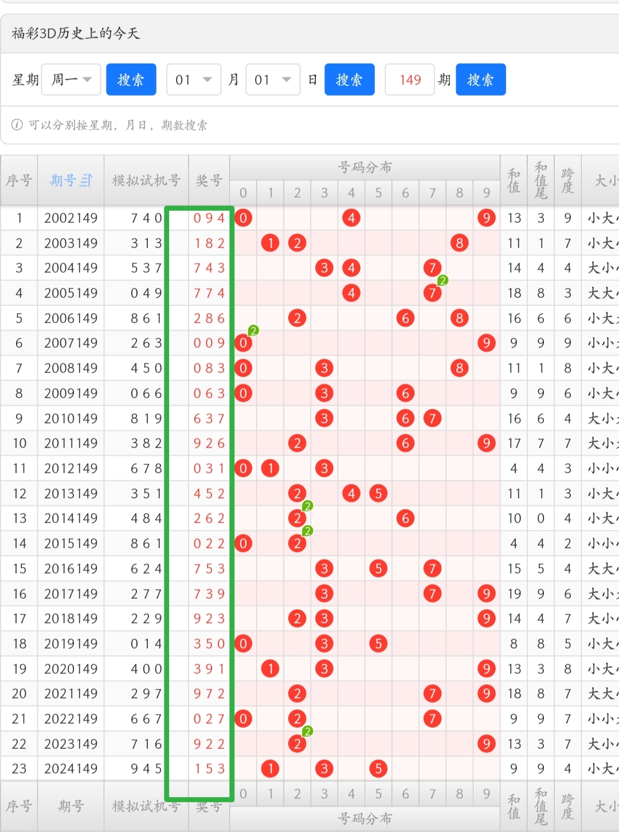This screenshot has width=619, height=840.
Task: Click the top 模拟试机号 column header
Action: 146,180
